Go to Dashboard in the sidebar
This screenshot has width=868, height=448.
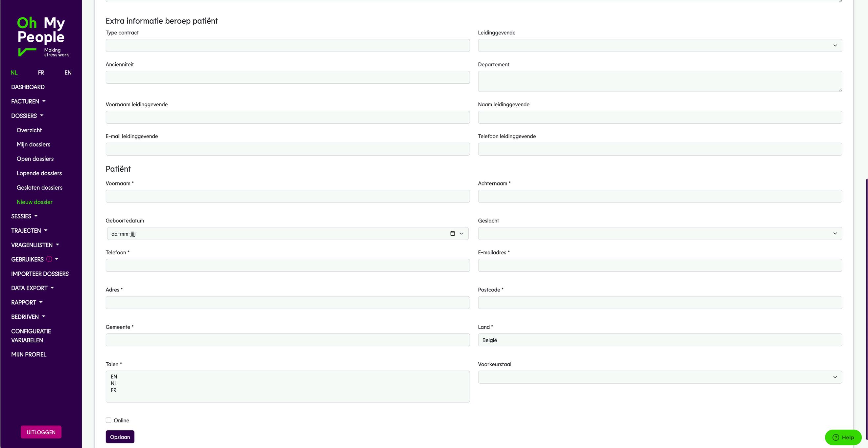pyautogui.click(x=28, y=87)
